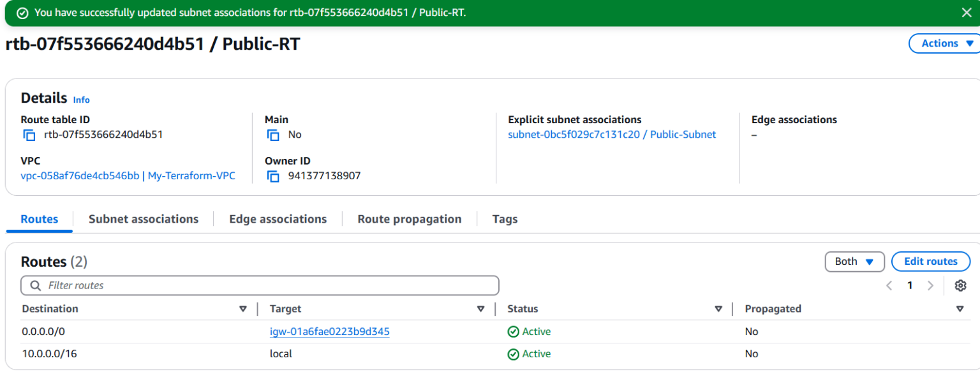The height and width of the screenshot is (372, 980).
Task: Open the Status column filter arrow
Action: click(718, 309)
